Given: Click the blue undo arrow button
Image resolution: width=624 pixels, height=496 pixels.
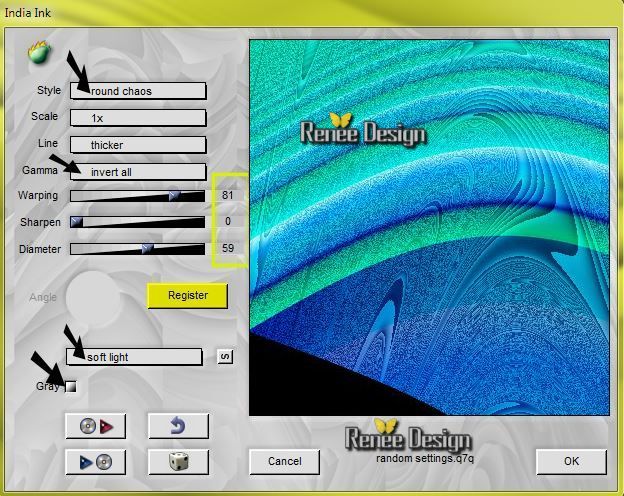Looking at the screenshot, I should 178,426.
